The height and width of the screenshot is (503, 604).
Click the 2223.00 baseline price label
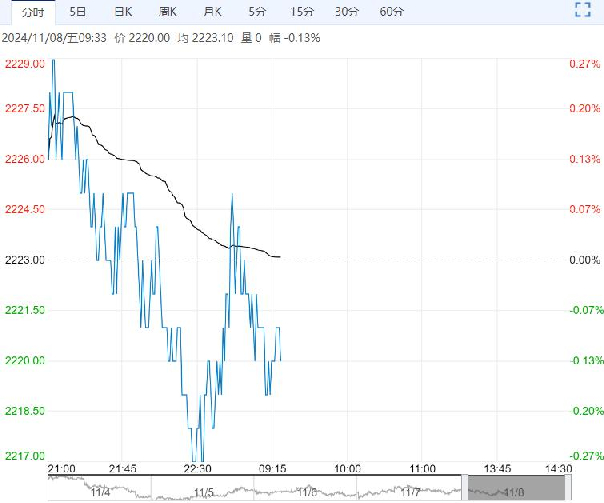[24, 260]
